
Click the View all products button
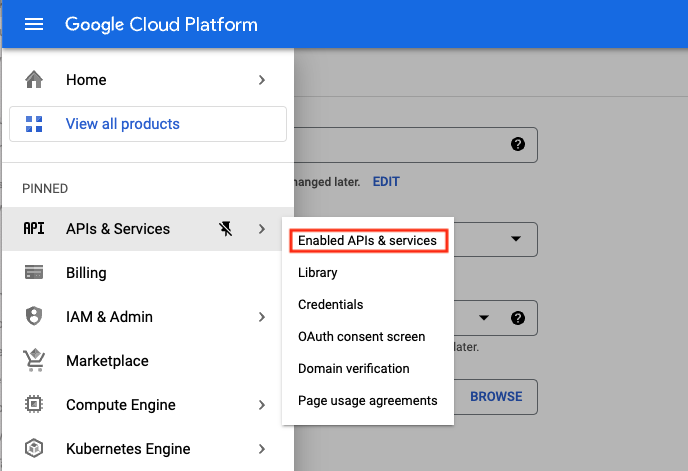coord(148,124)
